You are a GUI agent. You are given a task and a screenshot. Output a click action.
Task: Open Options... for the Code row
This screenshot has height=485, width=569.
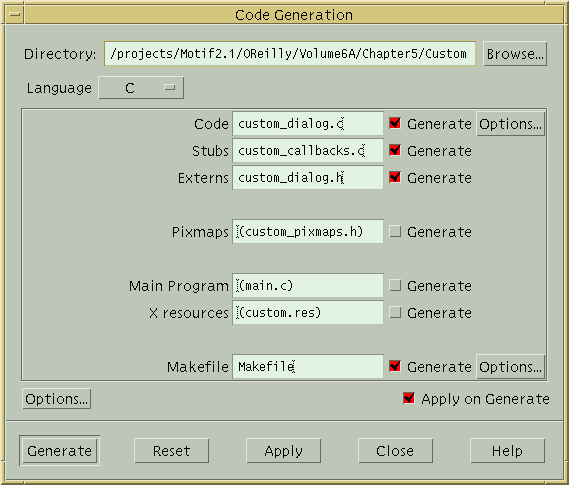pos(511,124)
